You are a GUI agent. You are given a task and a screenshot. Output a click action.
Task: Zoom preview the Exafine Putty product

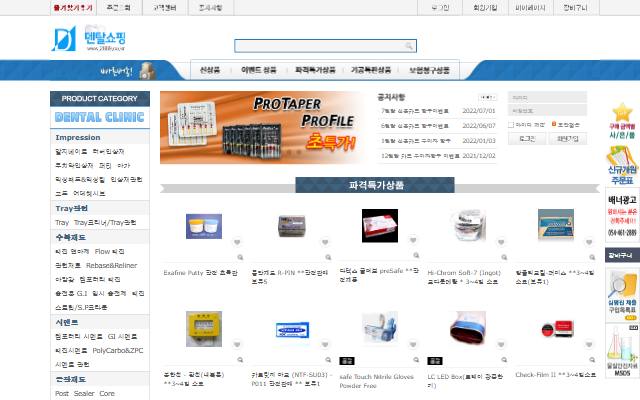240,257
